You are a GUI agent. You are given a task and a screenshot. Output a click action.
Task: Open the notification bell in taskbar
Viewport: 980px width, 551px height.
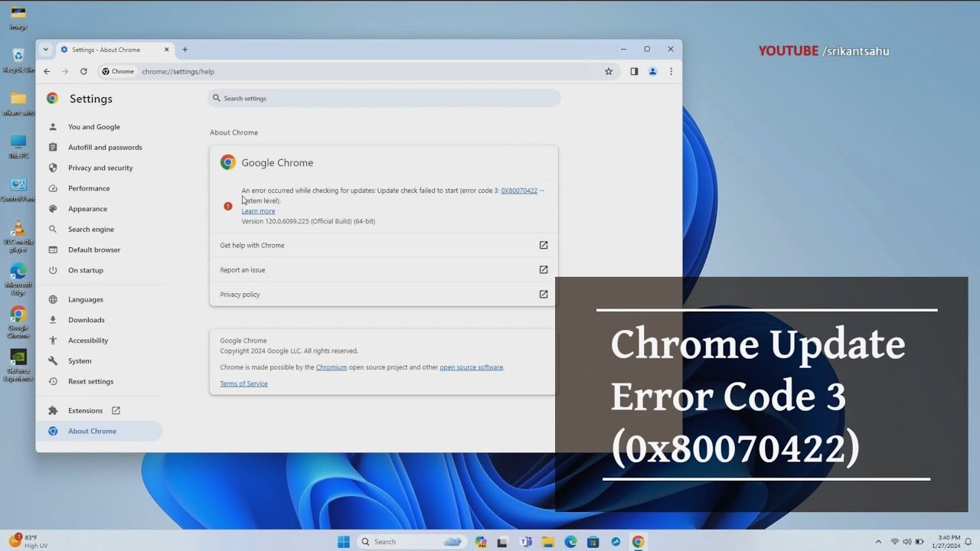click(x=969, y=542)
